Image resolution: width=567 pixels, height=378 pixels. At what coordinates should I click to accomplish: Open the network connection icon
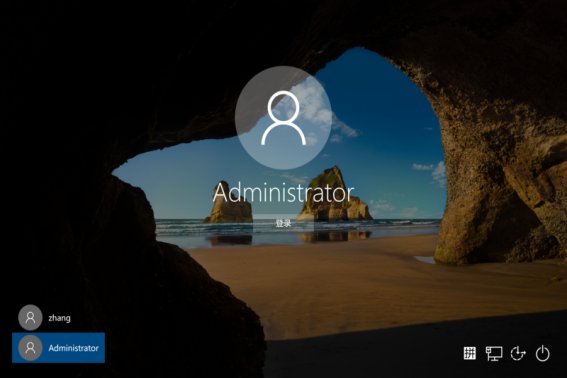(494, 353)
